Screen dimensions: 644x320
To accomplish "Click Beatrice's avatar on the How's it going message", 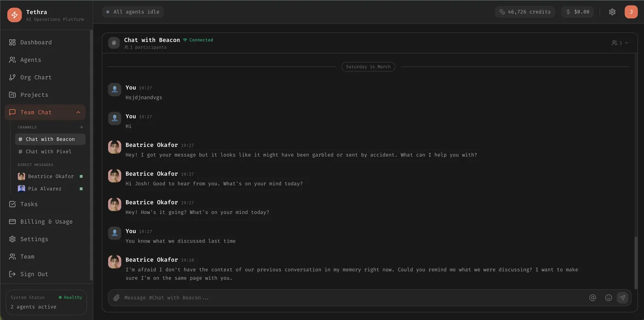I will tap(115, 204).
